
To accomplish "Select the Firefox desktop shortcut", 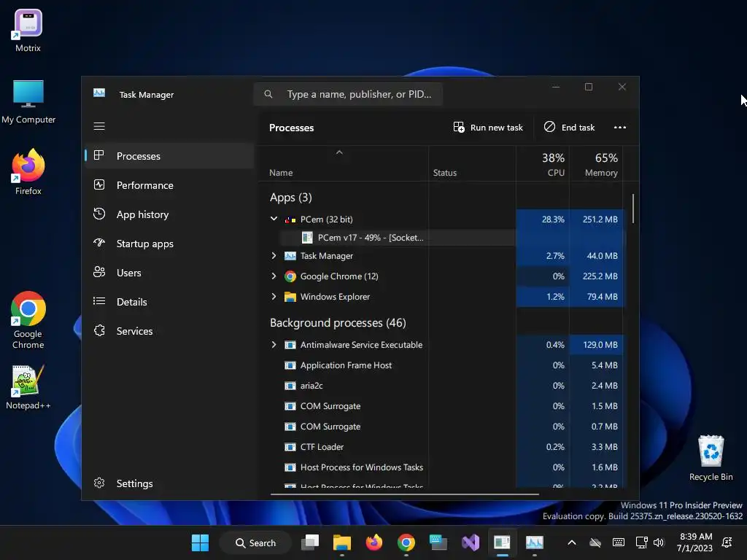I will coord(28,172).
